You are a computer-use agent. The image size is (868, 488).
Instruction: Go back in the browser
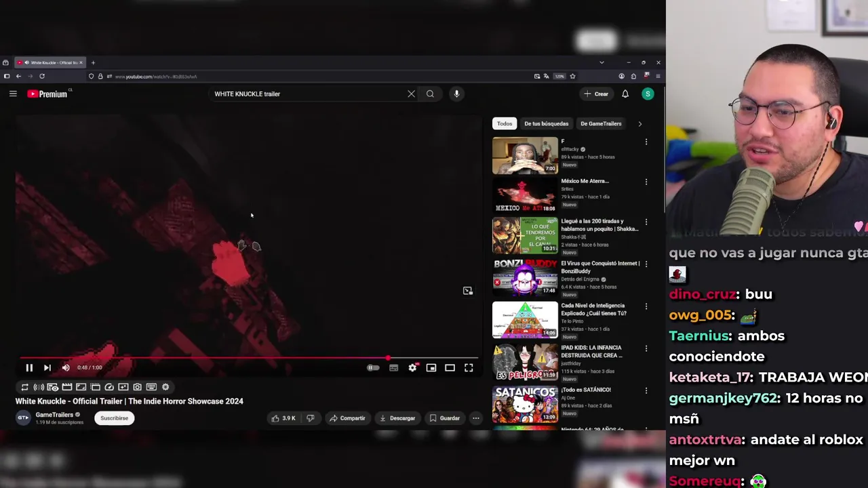[18, 77]
